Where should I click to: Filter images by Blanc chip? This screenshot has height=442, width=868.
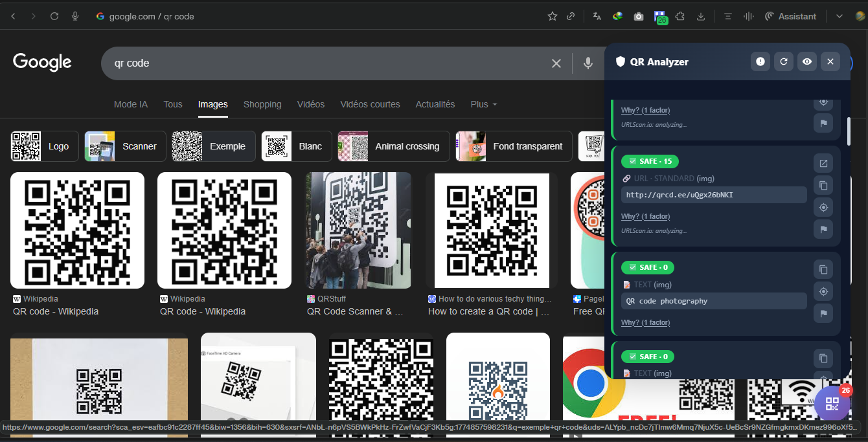(297, 146)
